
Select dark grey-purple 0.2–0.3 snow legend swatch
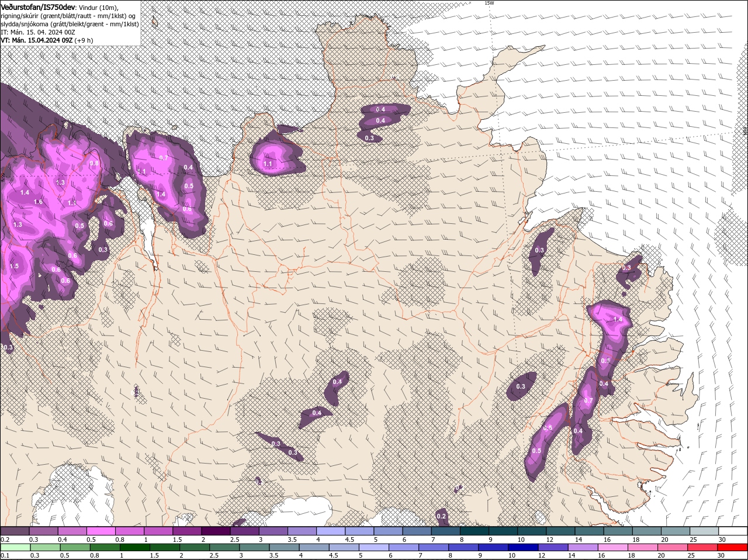point(15,531)
